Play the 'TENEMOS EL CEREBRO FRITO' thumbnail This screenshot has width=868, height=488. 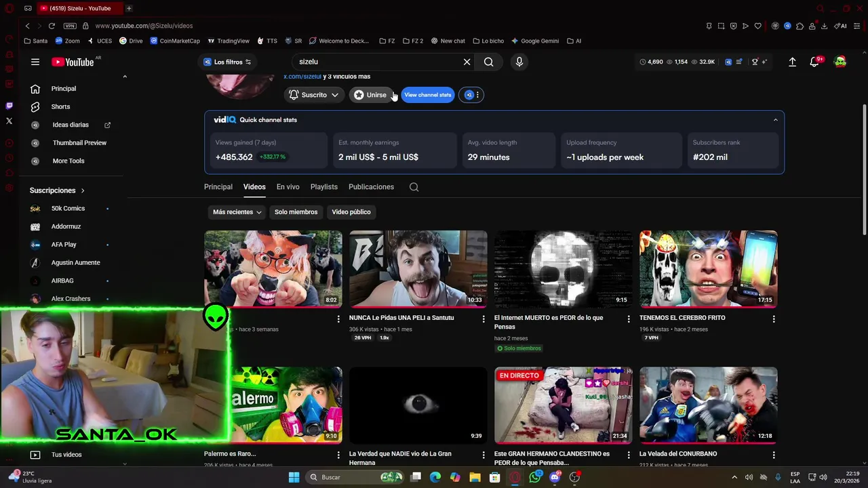coord(708,268)
